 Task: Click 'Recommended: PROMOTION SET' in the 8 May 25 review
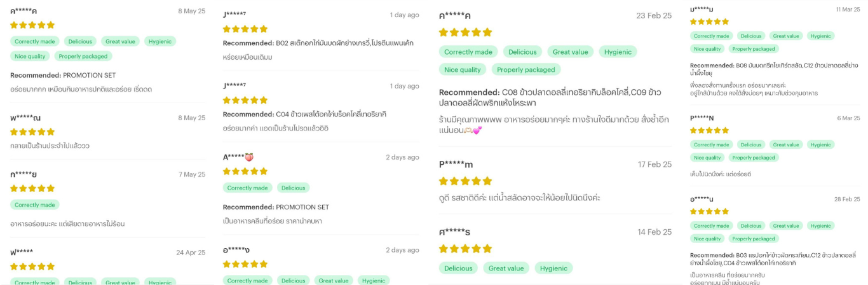[x=63, y=75]
